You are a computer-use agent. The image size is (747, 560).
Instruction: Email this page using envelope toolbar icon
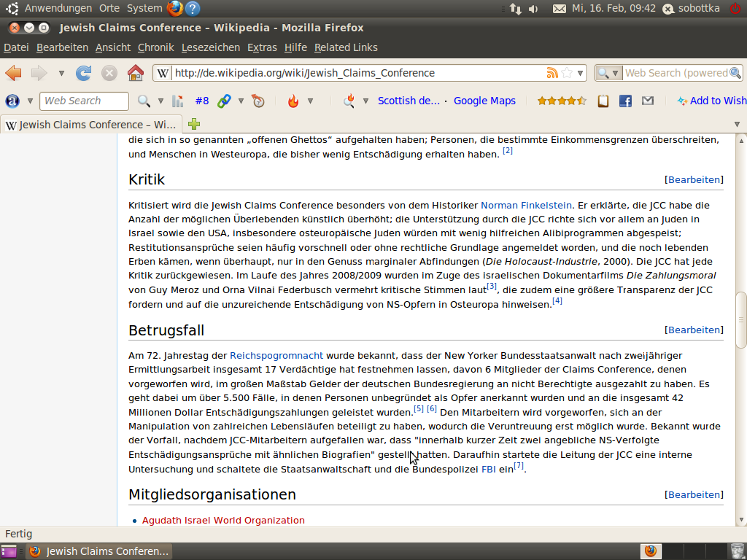648,101
